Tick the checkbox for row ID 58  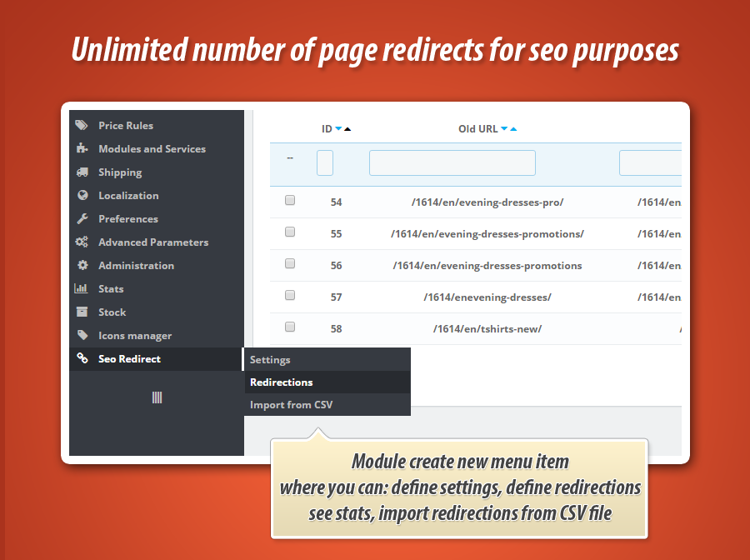point(290,327)
